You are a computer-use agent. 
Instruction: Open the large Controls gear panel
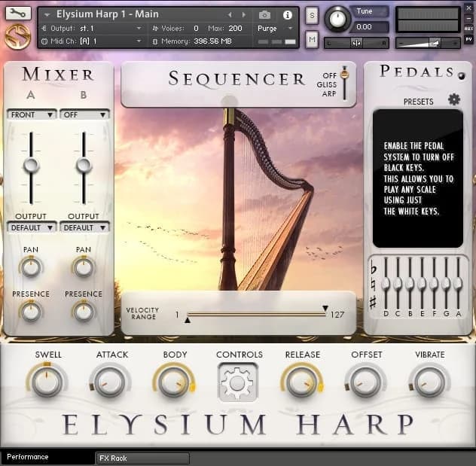click(x=238, y=383)
